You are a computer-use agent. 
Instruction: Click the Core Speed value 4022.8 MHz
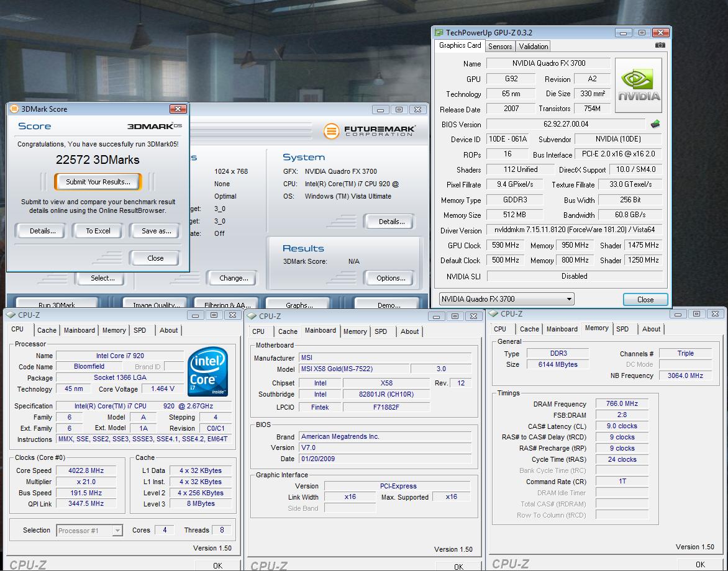86,471
